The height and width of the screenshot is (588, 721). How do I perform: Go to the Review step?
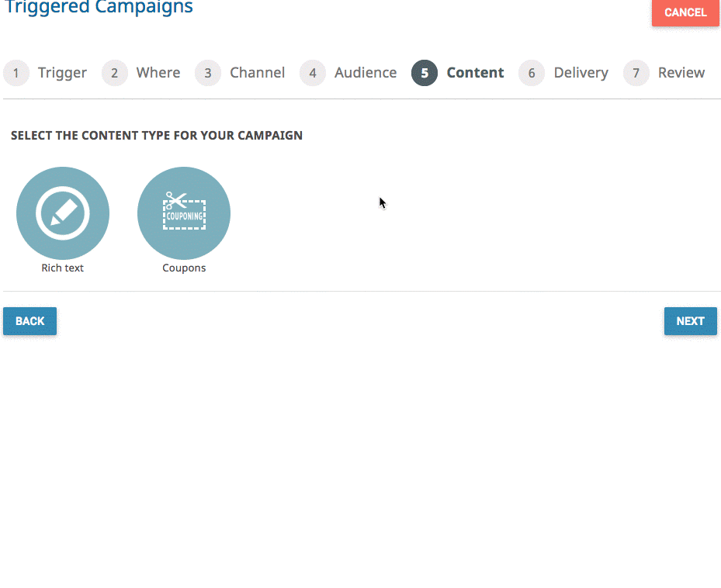681,73
